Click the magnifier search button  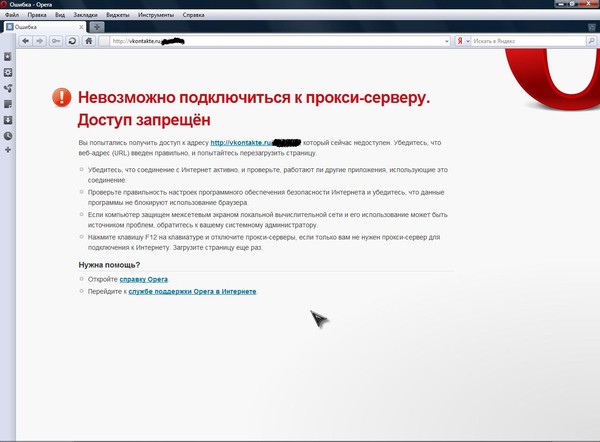pyautogui.click(x=591, y=41)
